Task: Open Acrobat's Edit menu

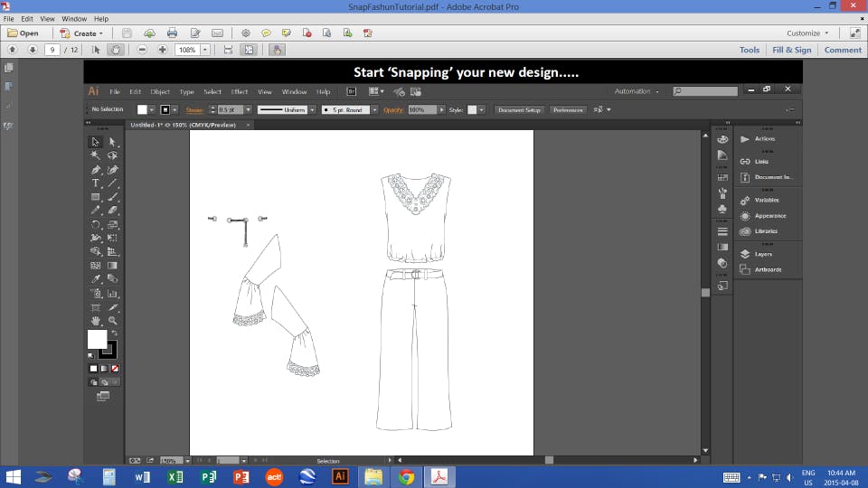Action: coord(26,19)
